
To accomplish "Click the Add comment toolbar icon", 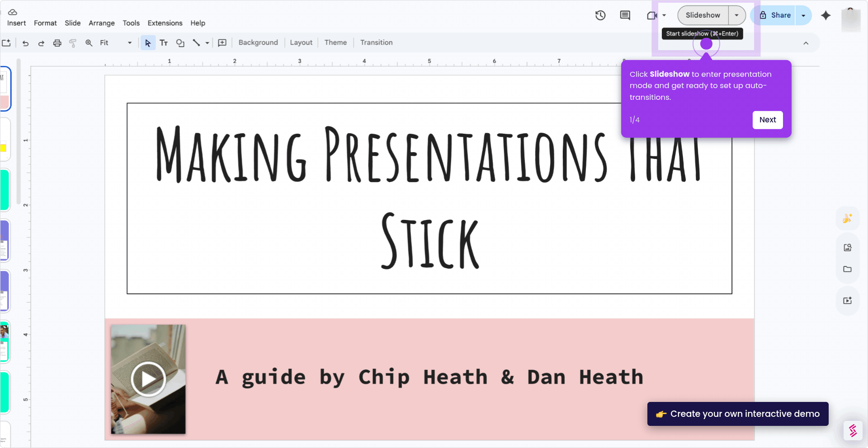I will tap(222, 43).
